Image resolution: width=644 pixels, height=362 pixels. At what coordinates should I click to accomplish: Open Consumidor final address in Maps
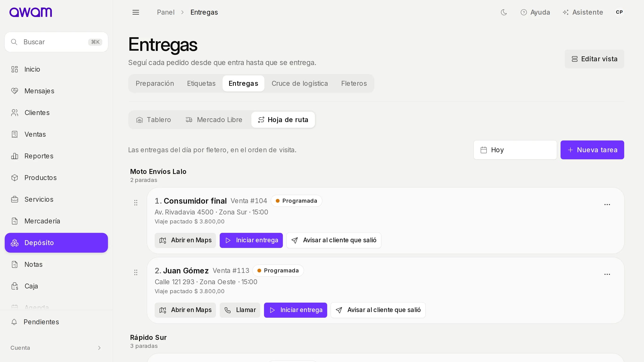point(185,240)
